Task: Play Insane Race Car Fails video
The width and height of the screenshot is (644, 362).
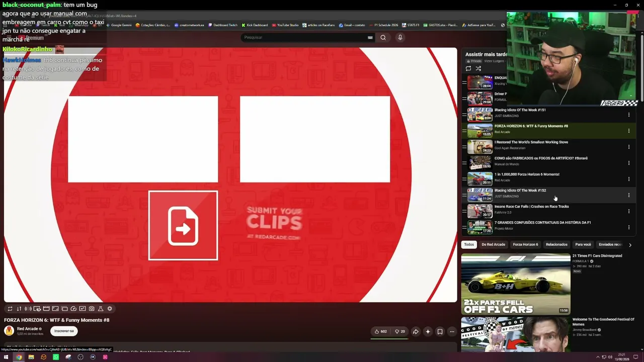Action: point(532,207)
